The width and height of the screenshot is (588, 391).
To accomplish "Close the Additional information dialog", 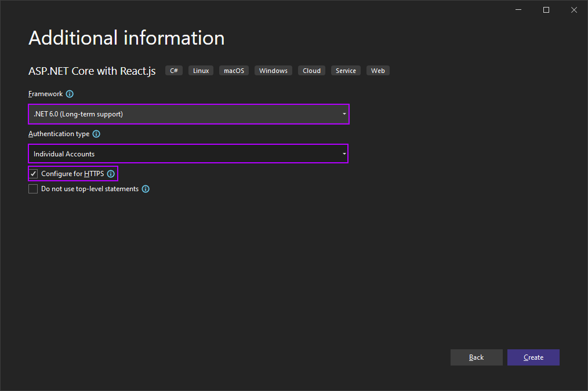I will click(574, 10).
